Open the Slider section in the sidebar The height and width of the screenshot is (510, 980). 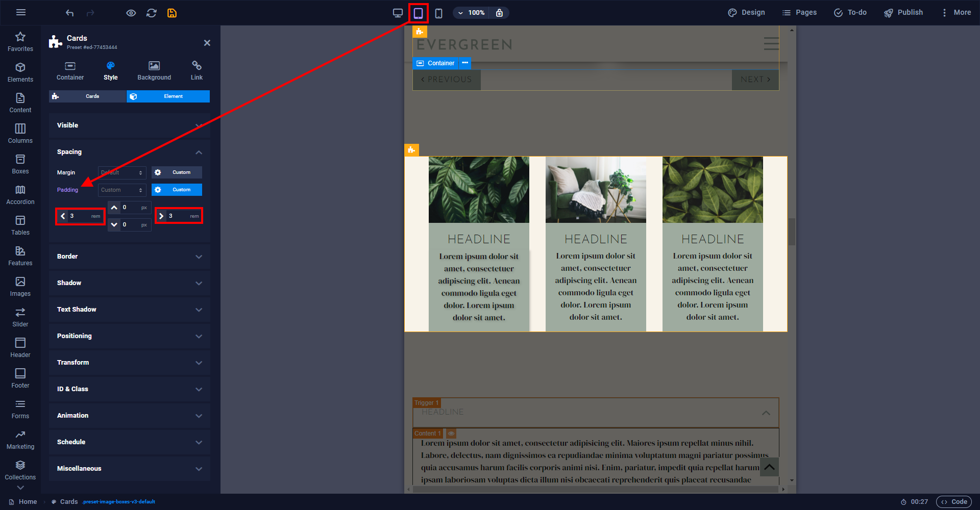(20, 317)
